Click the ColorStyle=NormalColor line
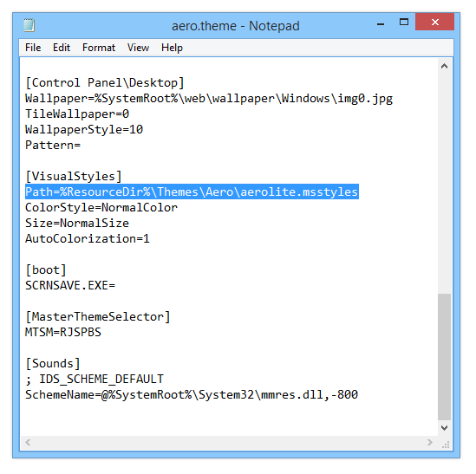Viewport: 476px width, 474px height. (x=101, y=208)
